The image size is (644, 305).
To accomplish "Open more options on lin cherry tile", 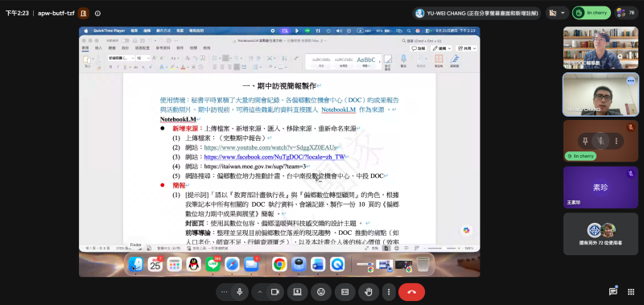I will (616, 141).
